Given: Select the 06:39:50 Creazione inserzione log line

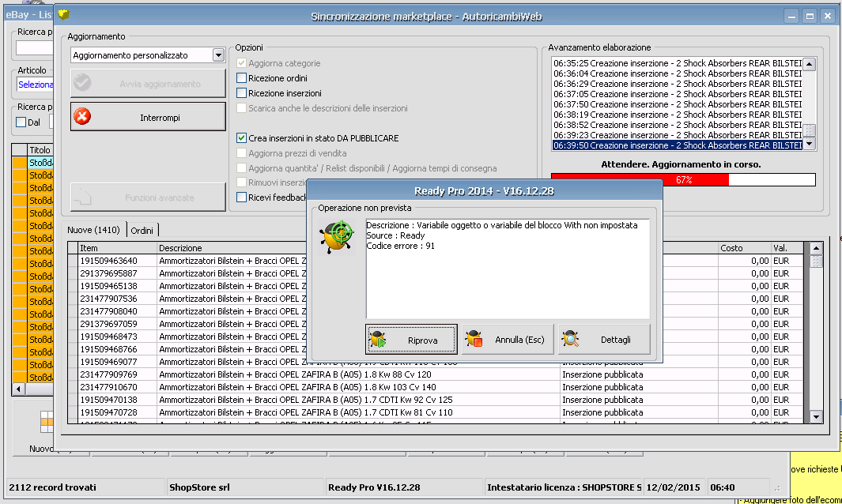Looking at the screenshot, I should 677,145.
